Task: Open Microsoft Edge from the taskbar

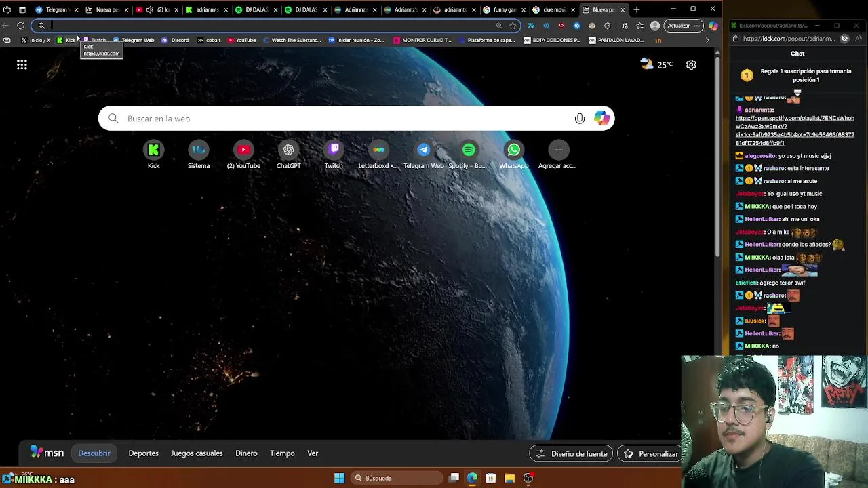Action: click(x=472, y=478)
